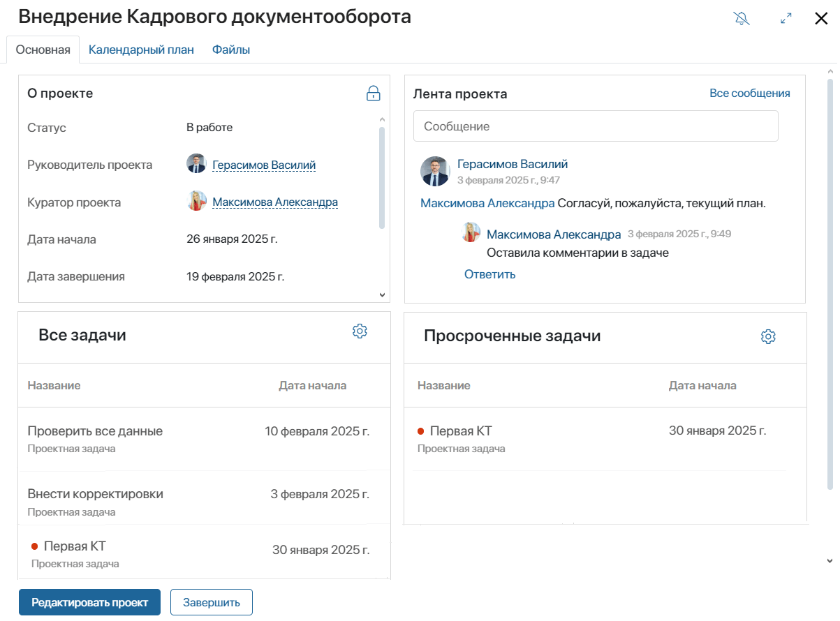Image resolution: width=840 pixels, height=621 pixels.
Task: Click Ответить under the comment
Action: click(489, 274)
